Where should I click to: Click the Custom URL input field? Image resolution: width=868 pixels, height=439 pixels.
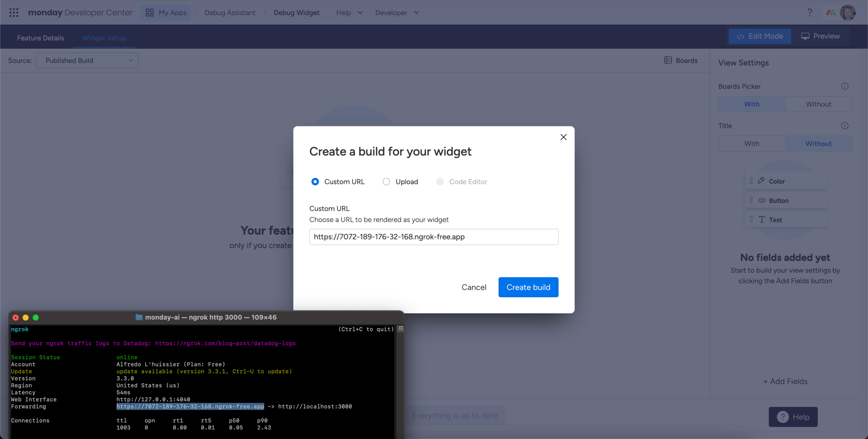(434, 237)
